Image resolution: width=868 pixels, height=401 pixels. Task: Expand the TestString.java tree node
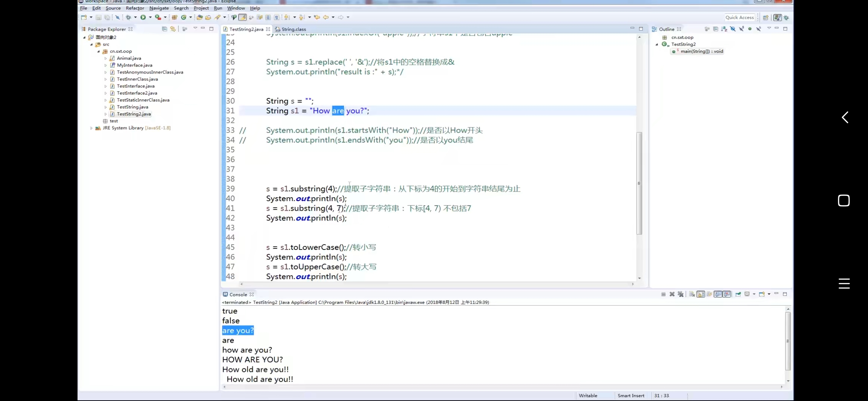[105, 107]
